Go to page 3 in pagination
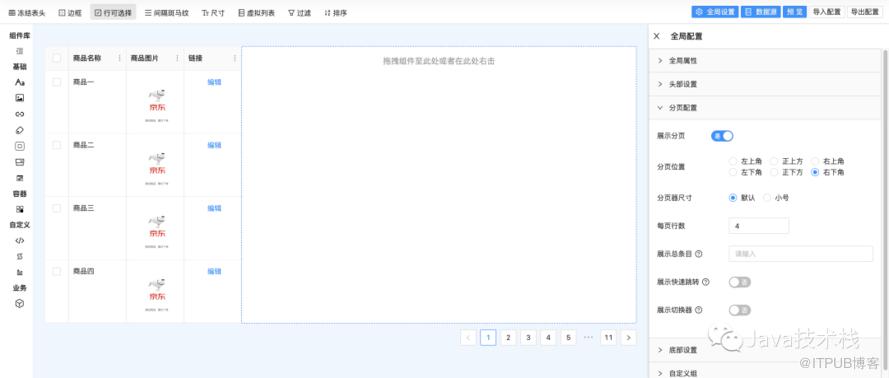The image size is (889, 378). [528, 338]
